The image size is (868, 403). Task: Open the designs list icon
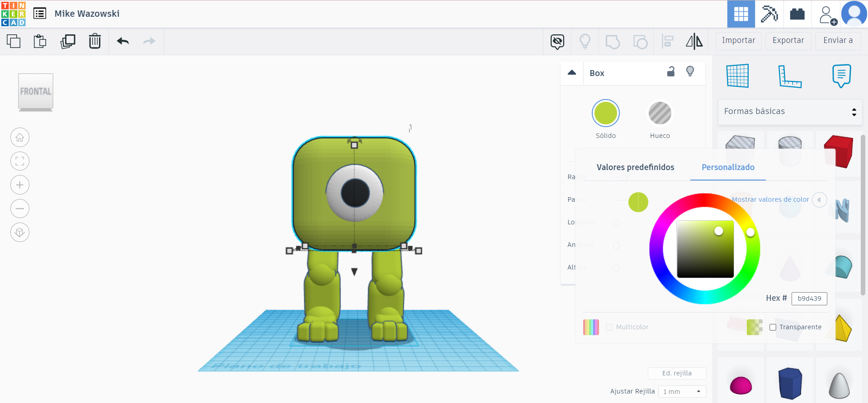pyautogui.click(x=40, y=14)
